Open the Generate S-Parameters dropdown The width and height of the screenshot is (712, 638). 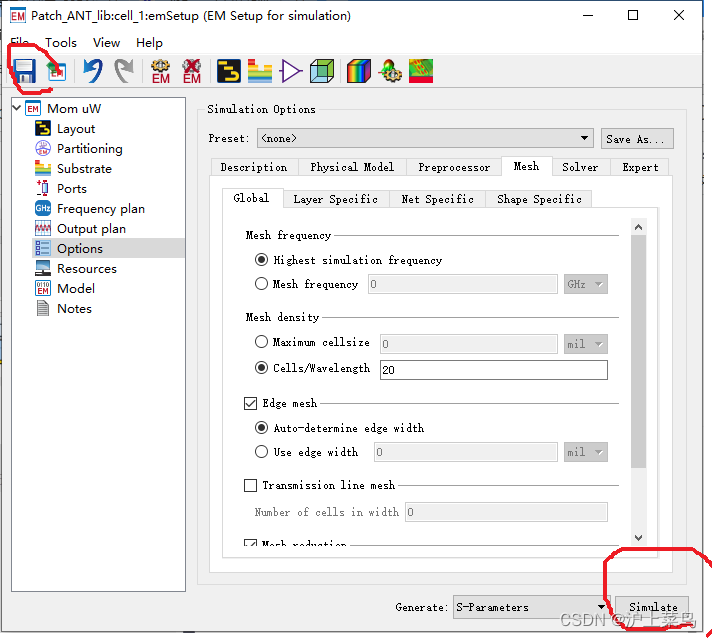(532, 607)
